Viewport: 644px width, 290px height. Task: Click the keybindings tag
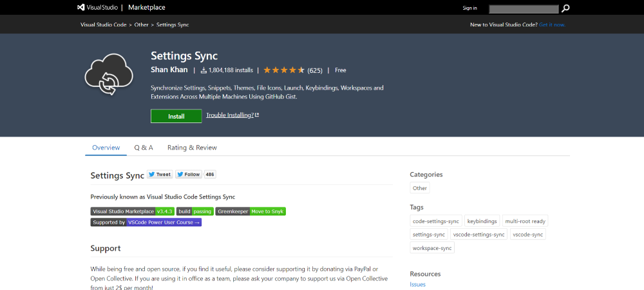482,221
